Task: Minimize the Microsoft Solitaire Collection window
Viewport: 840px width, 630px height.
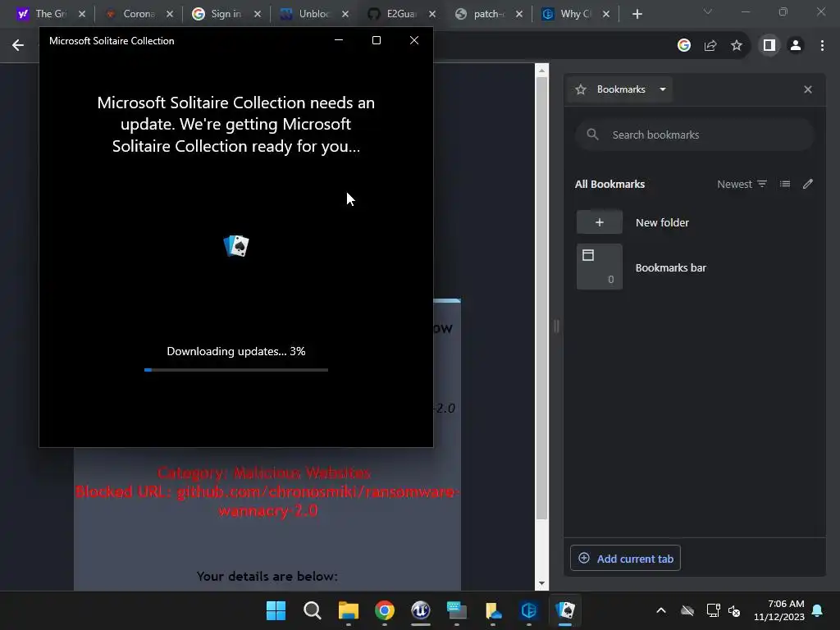Action: click(339, 40)
